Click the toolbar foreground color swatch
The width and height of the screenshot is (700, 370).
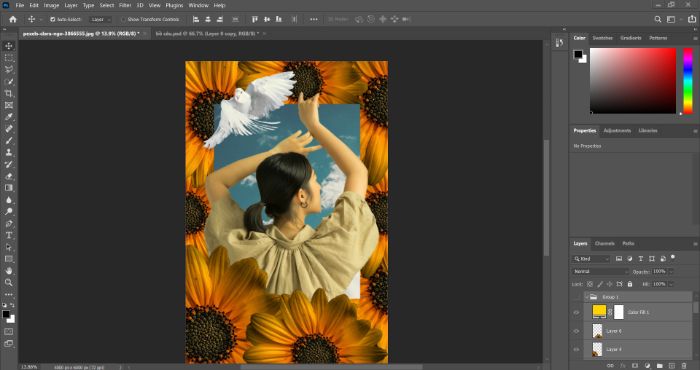tap(6, 315)
